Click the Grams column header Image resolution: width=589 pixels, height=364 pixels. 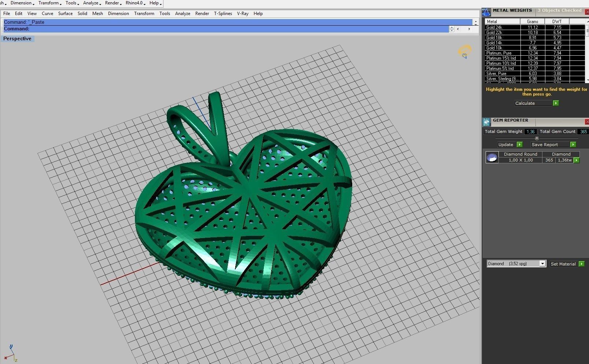click(x=533, y=22)
